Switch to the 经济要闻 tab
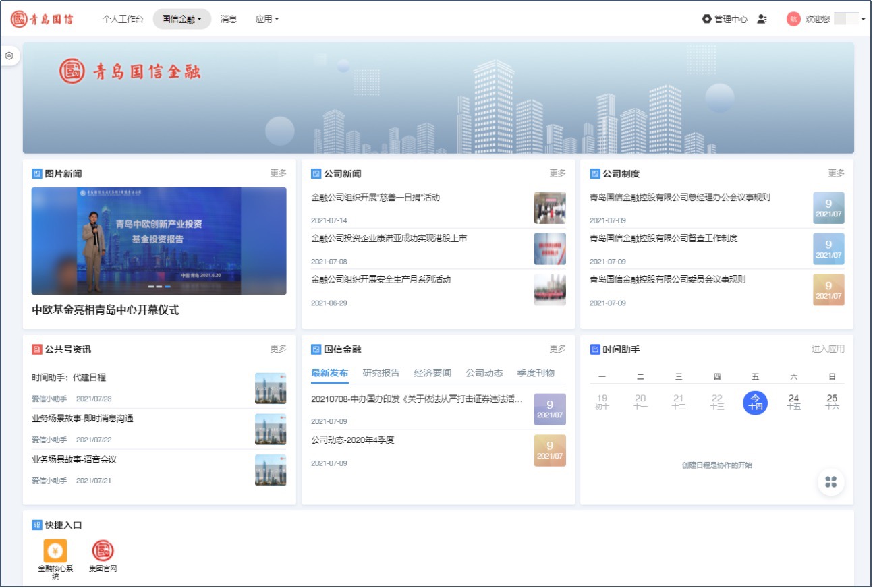873x588 pixels. [x=432, y=373]
